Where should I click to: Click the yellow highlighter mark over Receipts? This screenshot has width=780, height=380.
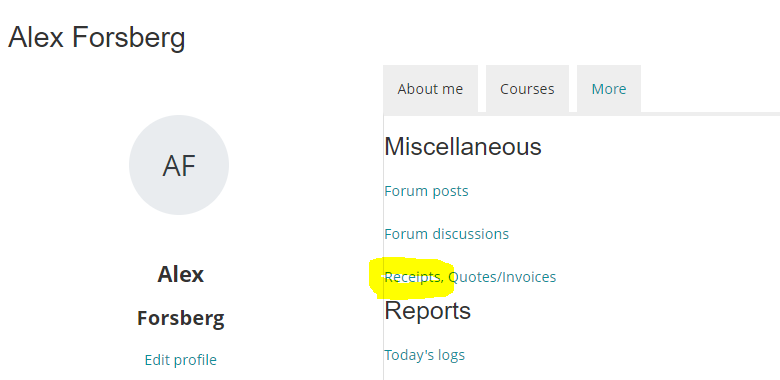[411, 278]
